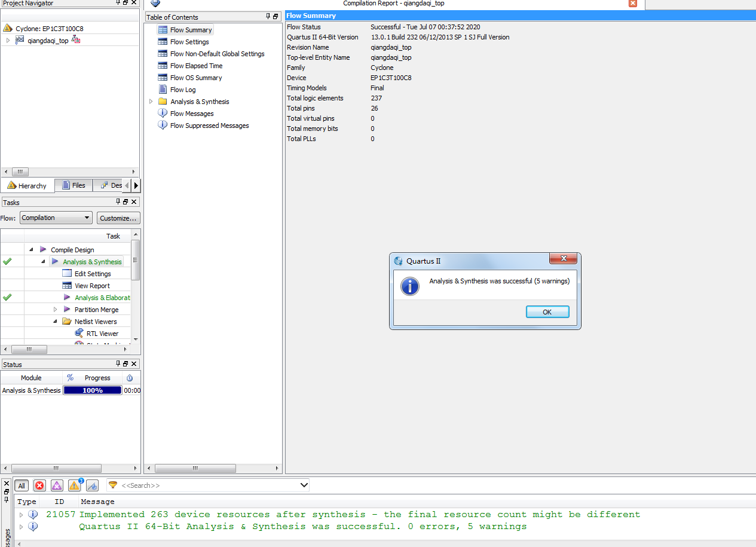Click the Customize... button in Tasks
Viewport: 756px width, 547px height.
(x=118, y=218)
